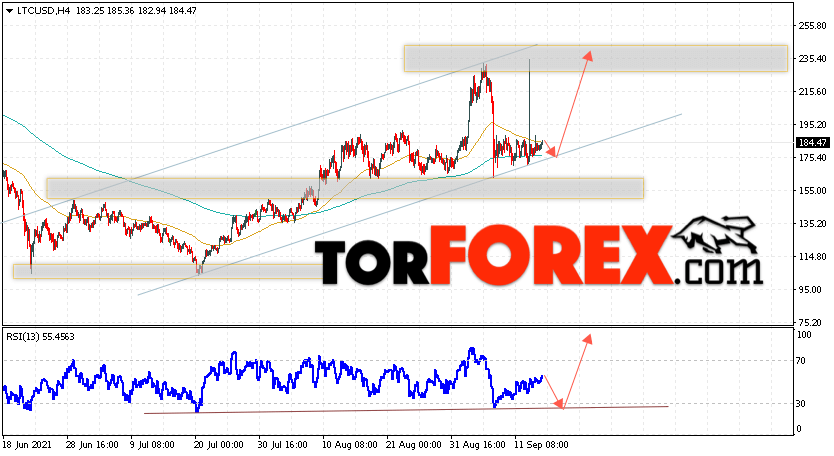Select the 135.20 price axis label

[x=813, y=223]
